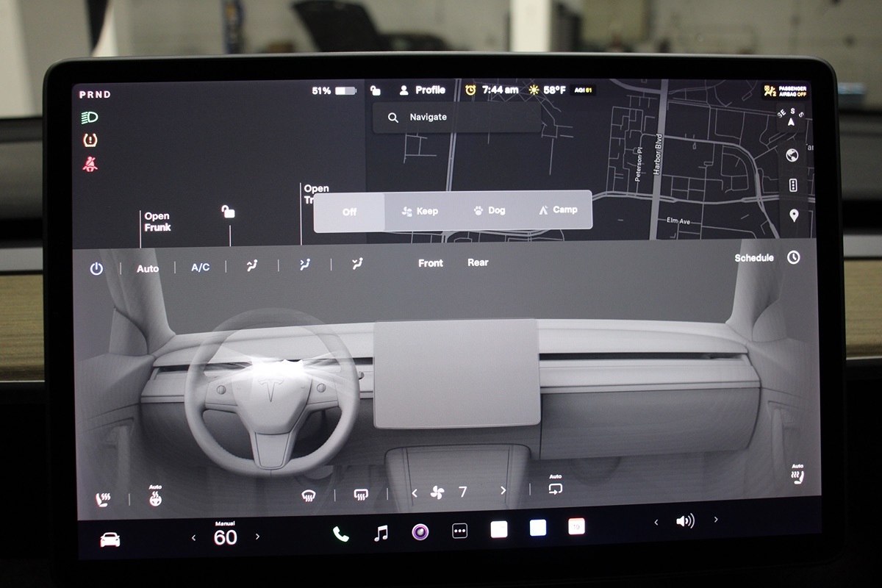The image size is (882, 588).
Task: Enable Auto climate mode
Action: (x=148, y=268)
